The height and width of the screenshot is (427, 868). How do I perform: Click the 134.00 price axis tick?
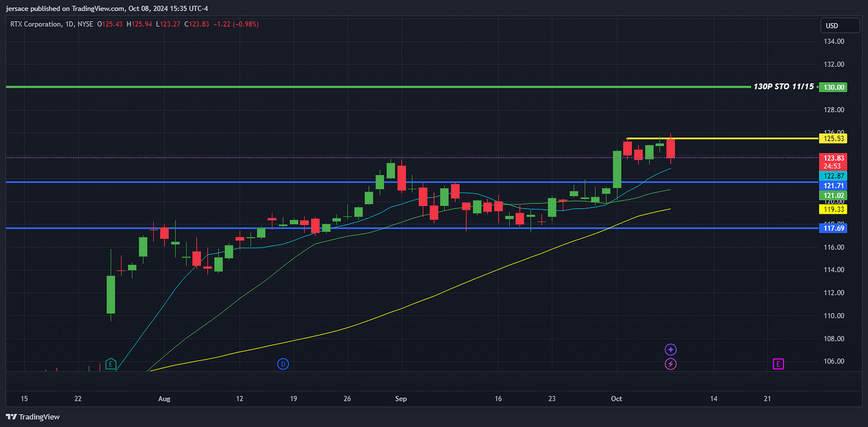click(x=833, y=42)
